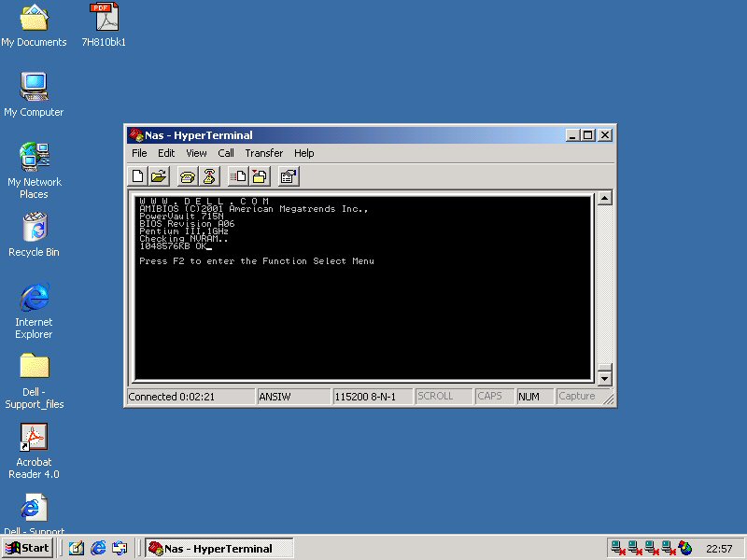Click the "W W W . D E L L . C O M" line
The height and width of the screenshot is (560, 747).
point(204,201)
